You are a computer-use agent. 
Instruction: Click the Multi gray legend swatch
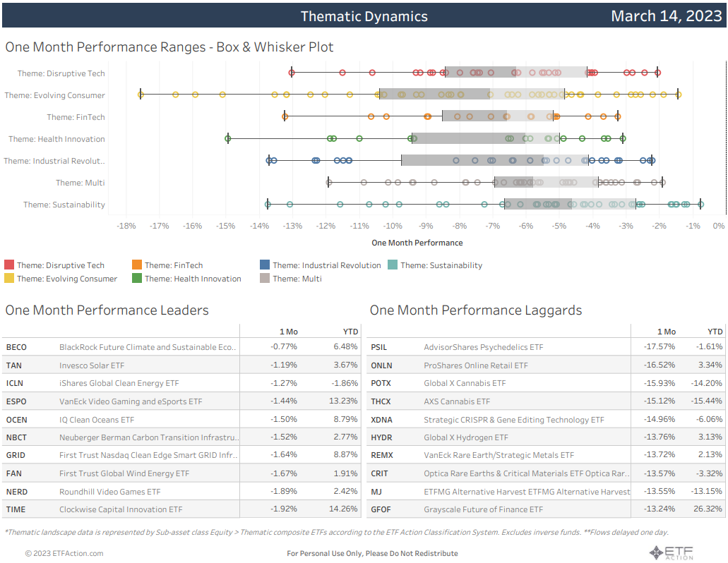pos(265,278)
